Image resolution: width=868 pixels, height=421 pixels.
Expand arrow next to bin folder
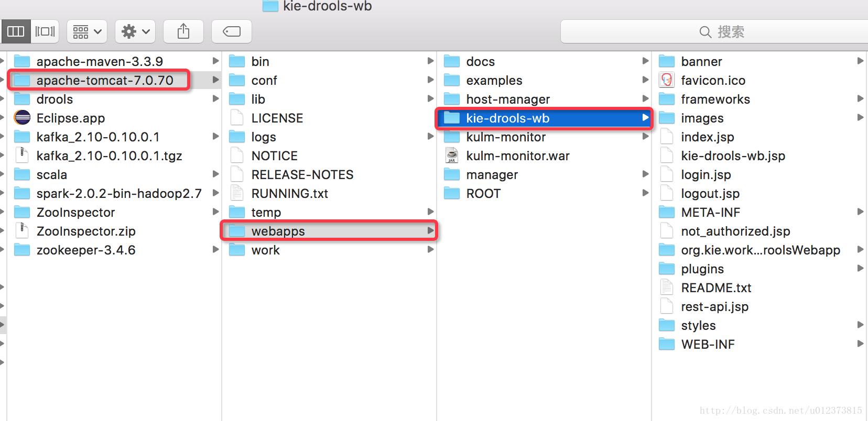point(430,61)
